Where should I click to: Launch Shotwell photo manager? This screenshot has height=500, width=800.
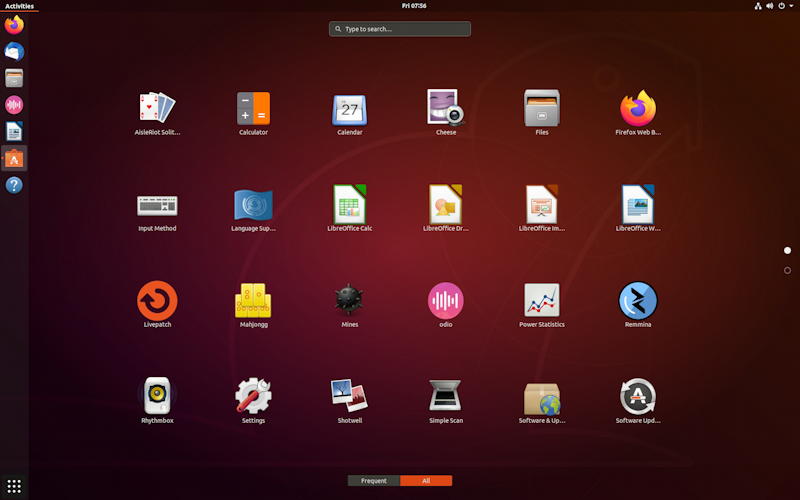tap(349, 396)
